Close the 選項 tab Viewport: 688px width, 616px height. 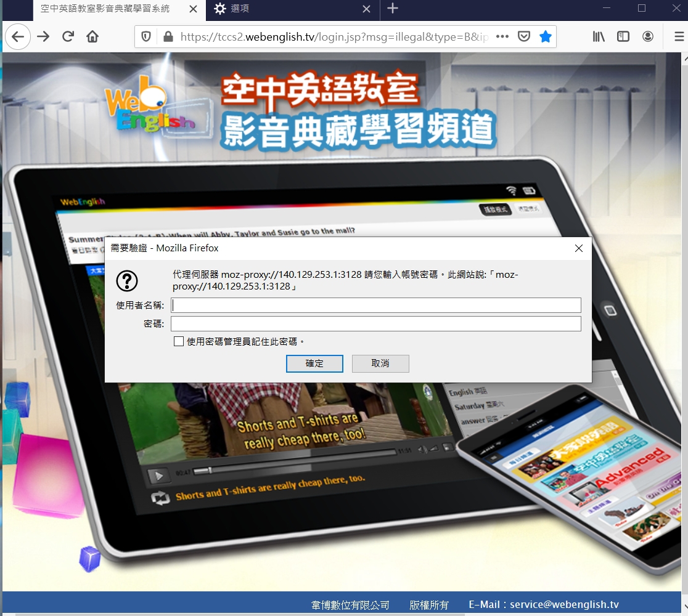tap(367, 9)
